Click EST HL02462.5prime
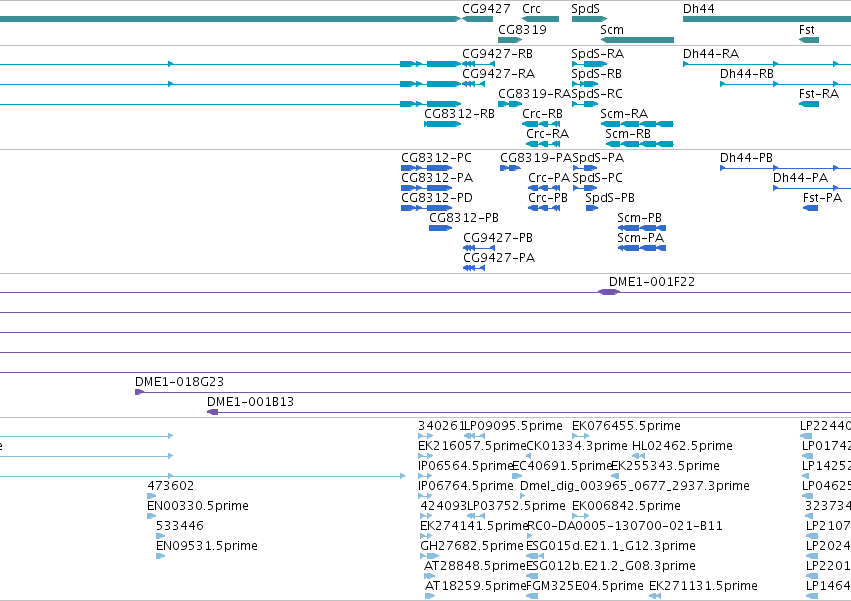 pyautogui.click(x=682, y=446)
